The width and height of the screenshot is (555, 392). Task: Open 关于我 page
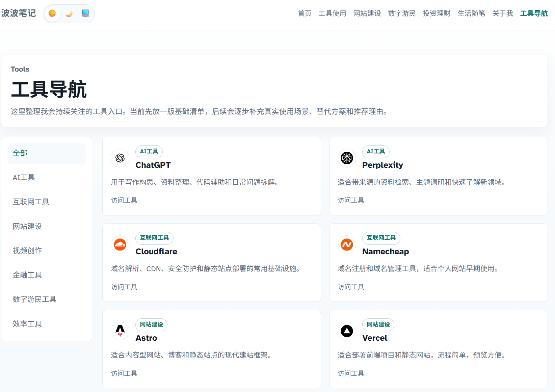503,14
